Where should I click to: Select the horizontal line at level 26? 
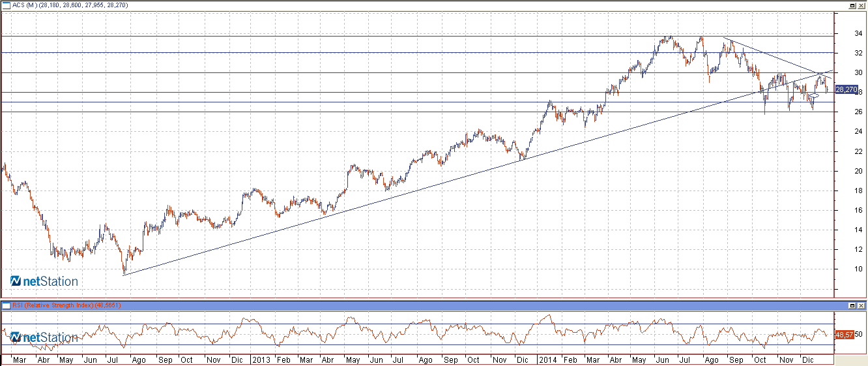(x=417, y=112)
